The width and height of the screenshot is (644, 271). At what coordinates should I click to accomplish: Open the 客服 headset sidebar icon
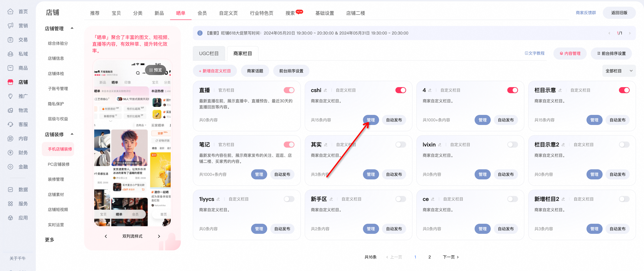pos(10,124)
